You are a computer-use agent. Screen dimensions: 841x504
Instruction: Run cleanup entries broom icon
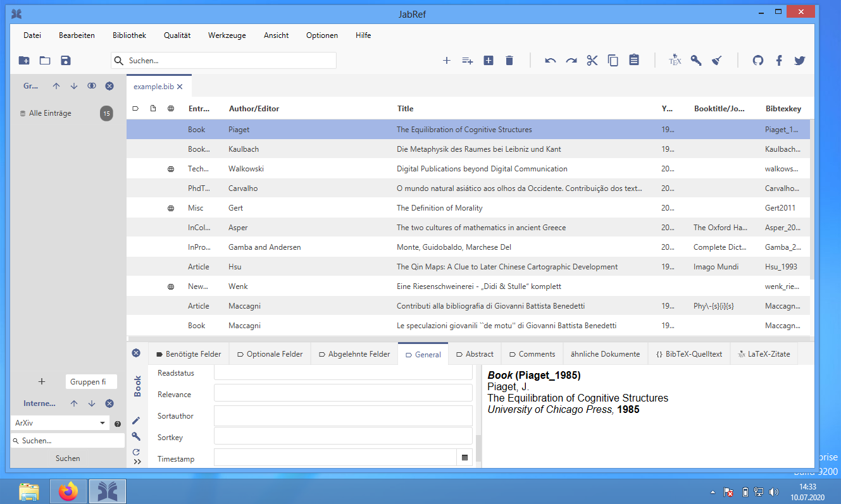pos(717,61)
